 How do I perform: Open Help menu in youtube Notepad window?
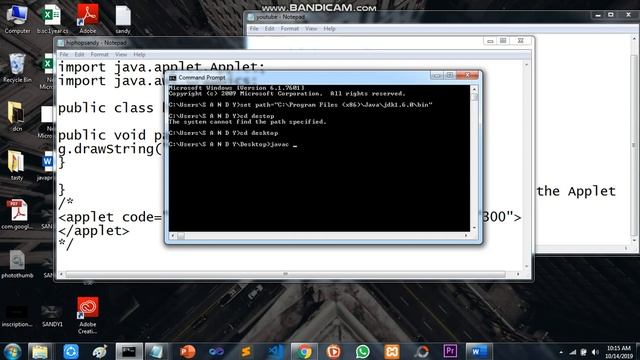pos(329,29)
